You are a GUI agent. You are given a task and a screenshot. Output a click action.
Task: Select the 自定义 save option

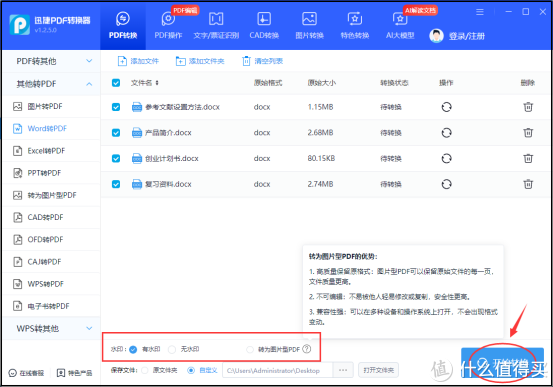coord(191,370)
